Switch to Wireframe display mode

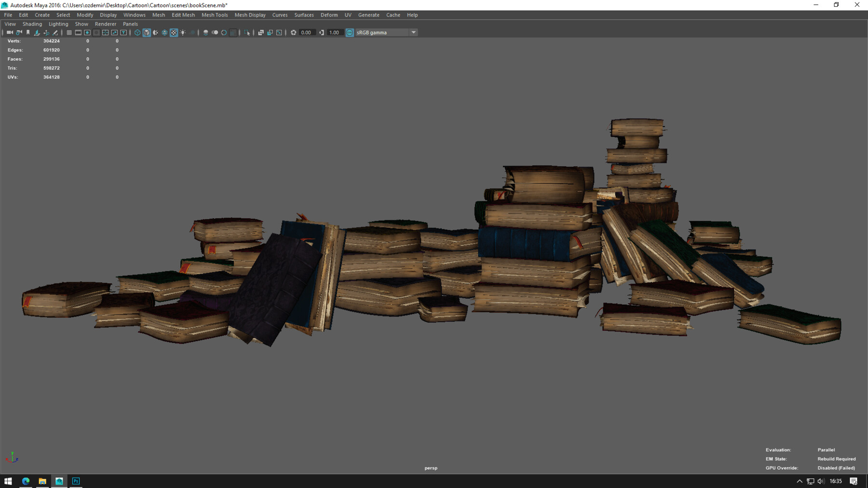(137, 33)
